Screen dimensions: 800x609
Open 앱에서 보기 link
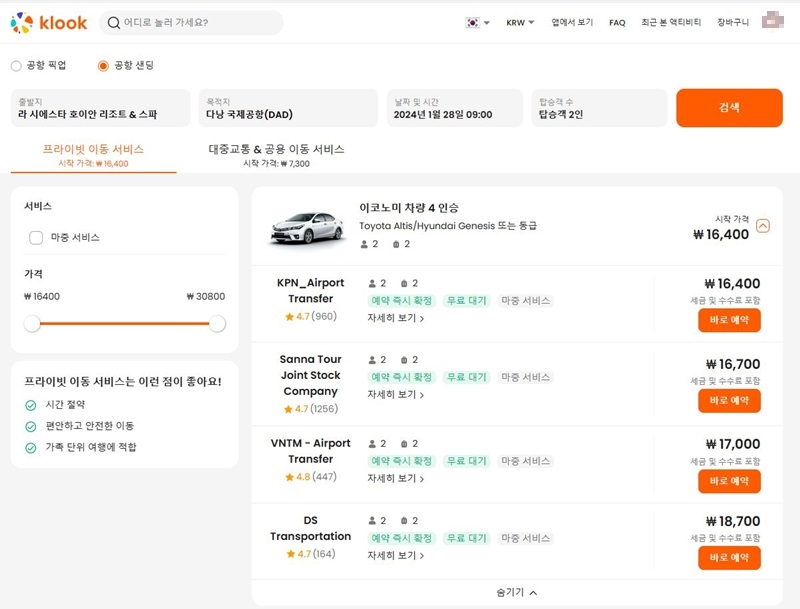tap(572, 22)
